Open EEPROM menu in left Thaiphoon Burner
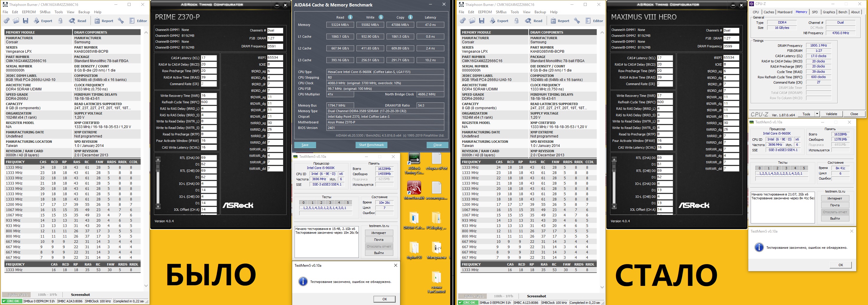The width and height of the screenshot is (868, 305). (x=29, y=12)
